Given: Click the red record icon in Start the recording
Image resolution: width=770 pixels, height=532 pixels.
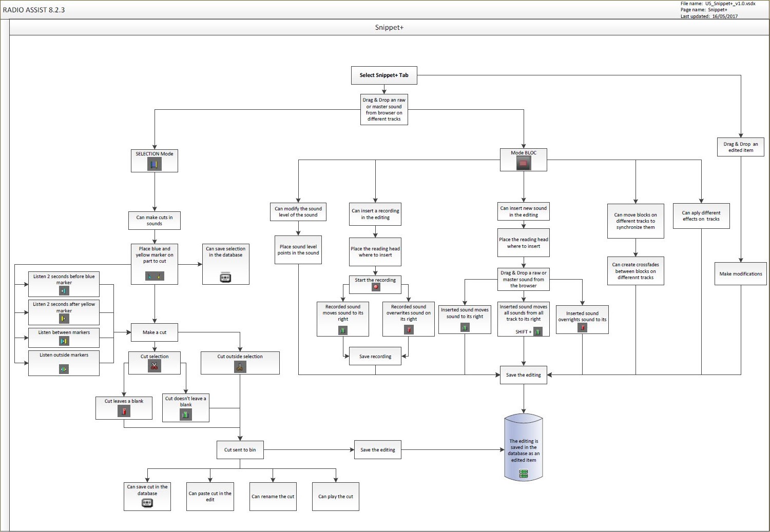Looking at the screenshot, I should click(376, 287).
